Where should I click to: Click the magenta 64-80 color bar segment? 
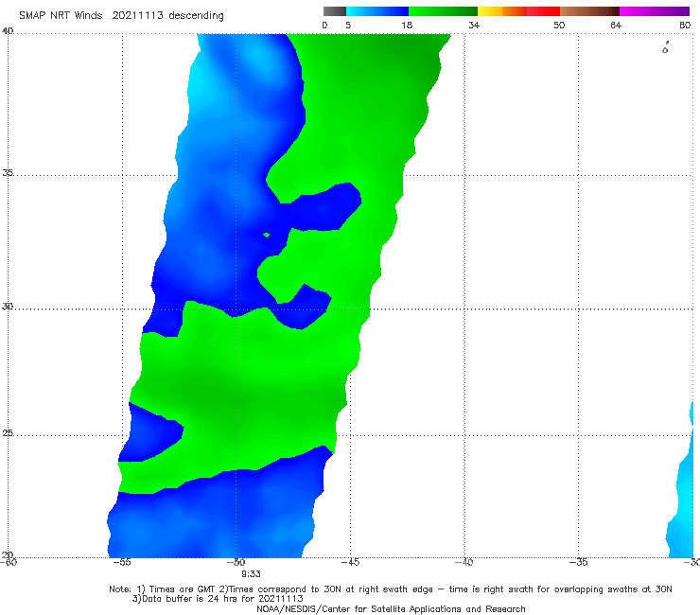point(655,11)
